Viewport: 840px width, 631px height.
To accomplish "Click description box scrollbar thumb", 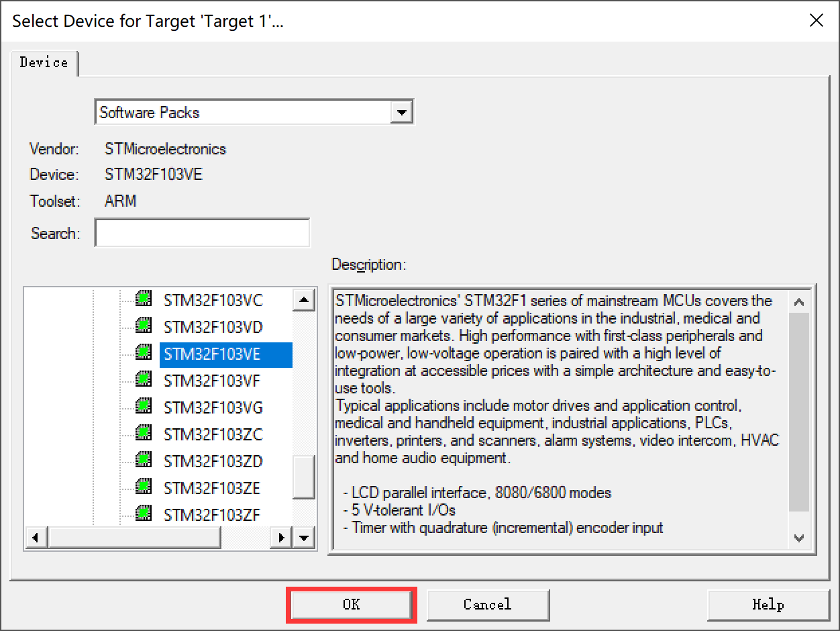I will point(799,412).
